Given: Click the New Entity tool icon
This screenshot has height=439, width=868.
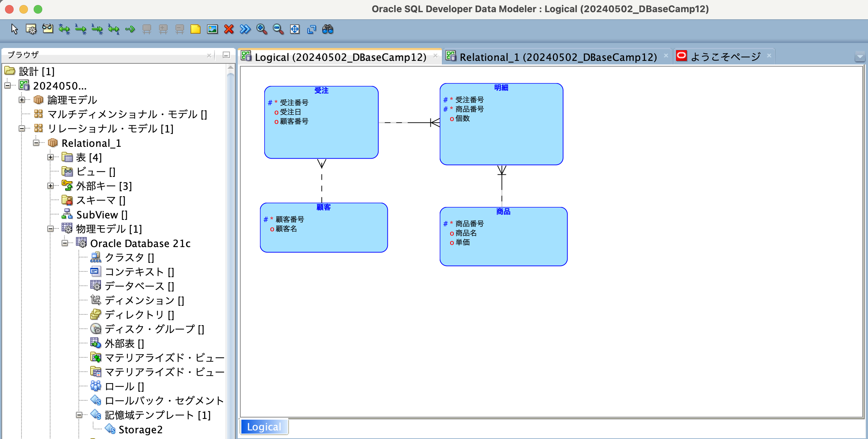Looking at the screenshot, I should [31, 29].
